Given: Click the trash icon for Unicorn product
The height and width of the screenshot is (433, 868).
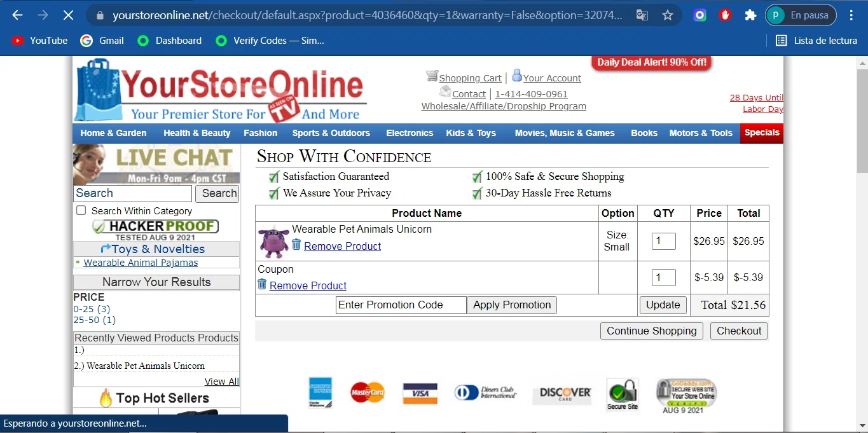Looking at the screenshot, I should [296, 245].
